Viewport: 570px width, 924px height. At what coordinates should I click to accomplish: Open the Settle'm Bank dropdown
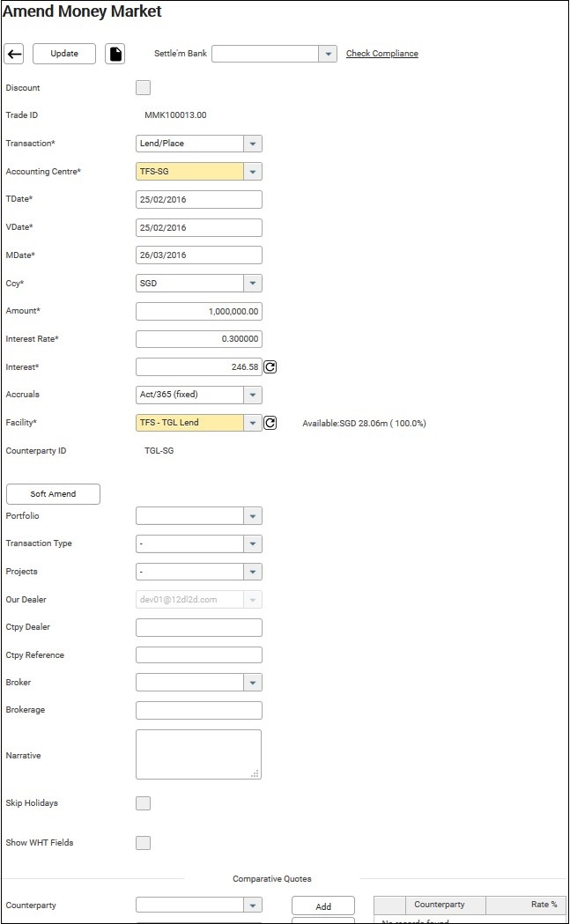328,54
